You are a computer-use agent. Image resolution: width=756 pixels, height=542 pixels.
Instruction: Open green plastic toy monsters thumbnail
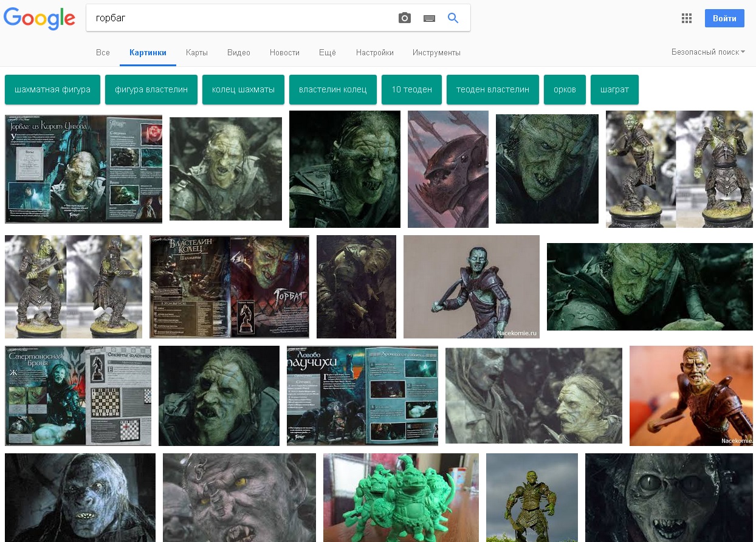coord(401,498)
